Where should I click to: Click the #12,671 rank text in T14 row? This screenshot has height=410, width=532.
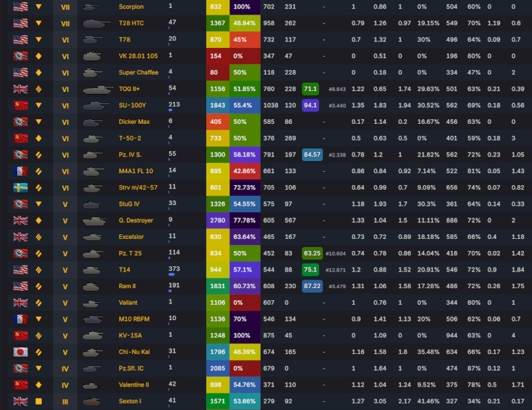point(336,270)
